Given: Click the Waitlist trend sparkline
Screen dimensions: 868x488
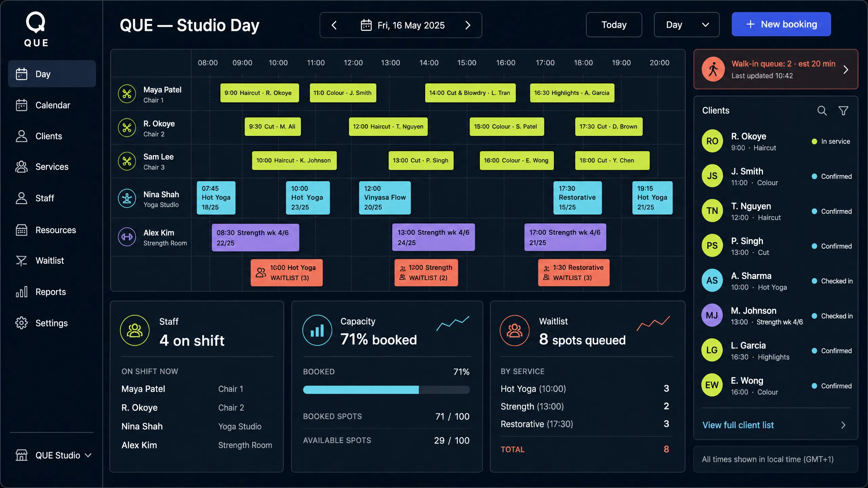Looking at the screenshot, I should tap(653, 323).
